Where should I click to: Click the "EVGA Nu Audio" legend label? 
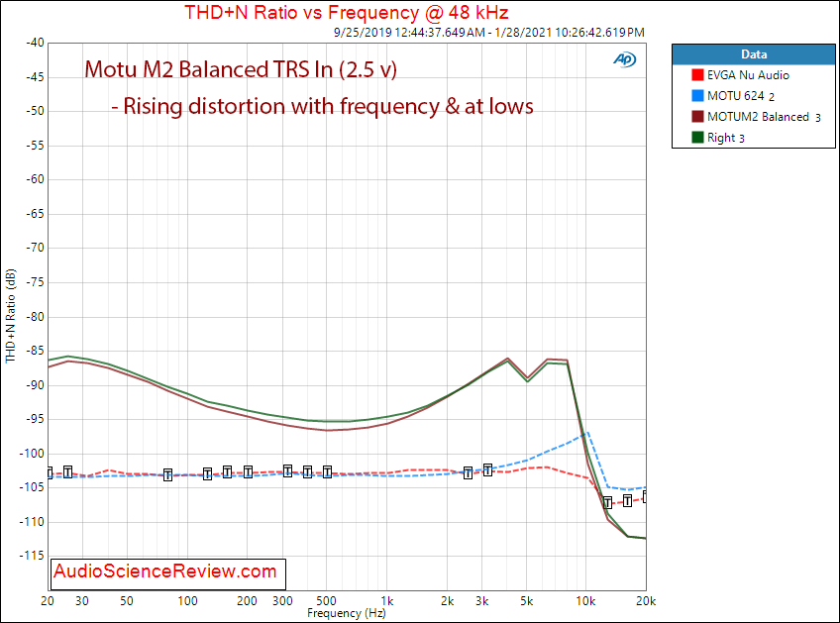[x=748, y=75]
